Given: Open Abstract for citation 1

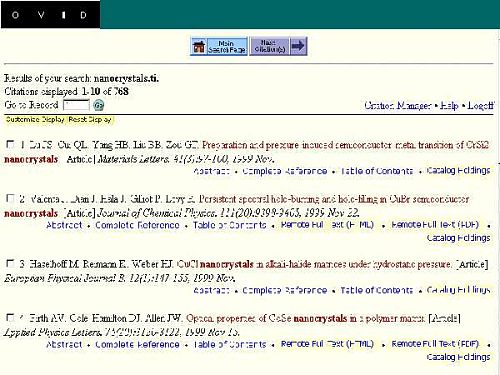Looking at the screenshot, I should pyautogui.click(x=211, y=171).
